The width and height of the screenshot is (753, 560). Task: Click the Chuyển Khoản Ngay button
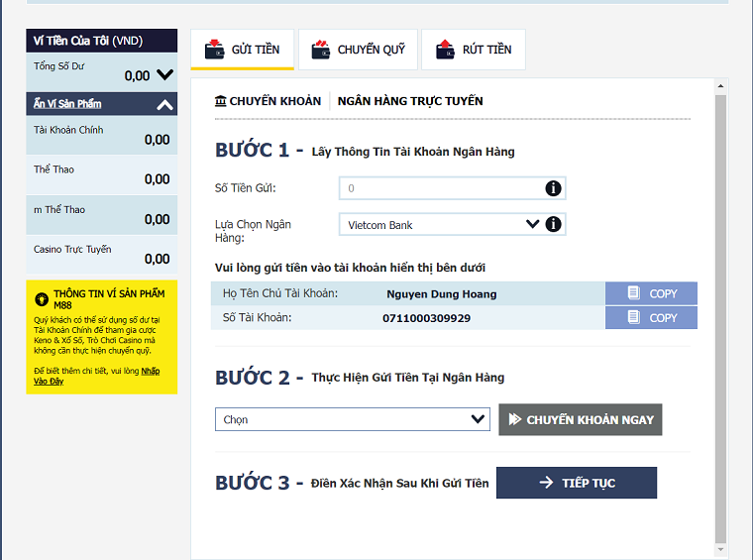pos(581,419)
